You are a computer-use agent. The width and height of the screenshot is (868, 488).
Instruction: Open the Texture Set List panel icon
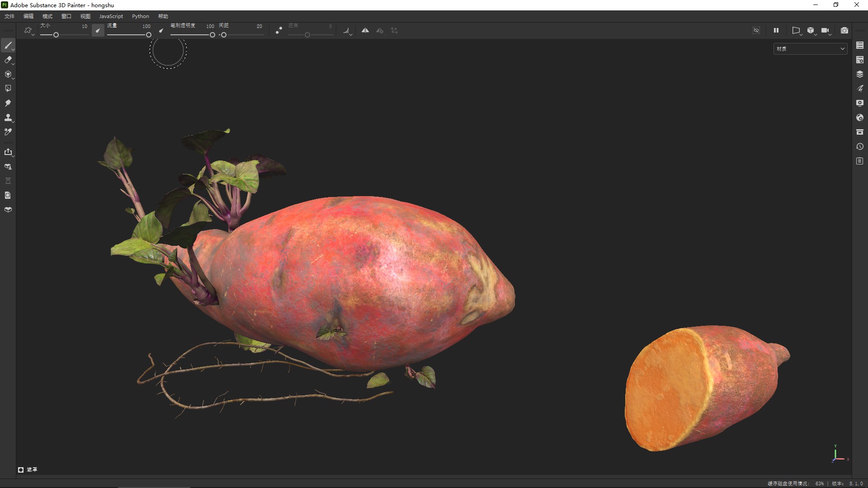tap(860, 45)
